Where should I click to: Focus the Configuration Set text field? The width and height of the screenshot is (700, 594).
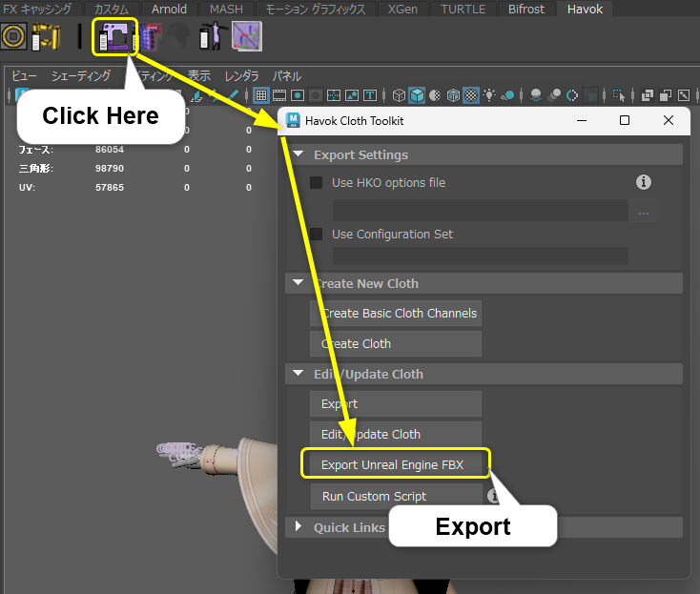pyautogui.click(x=481, y=256)
